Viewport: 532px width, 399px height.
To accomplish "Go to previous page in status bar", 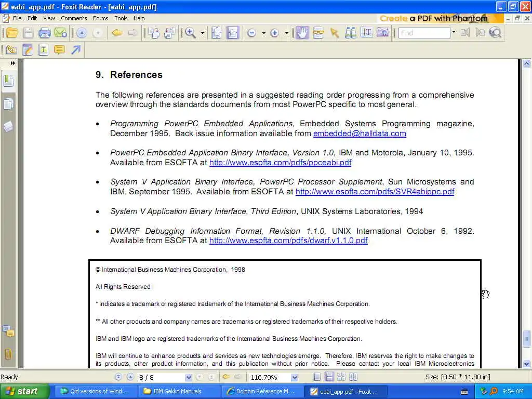I will click(130, 377).
